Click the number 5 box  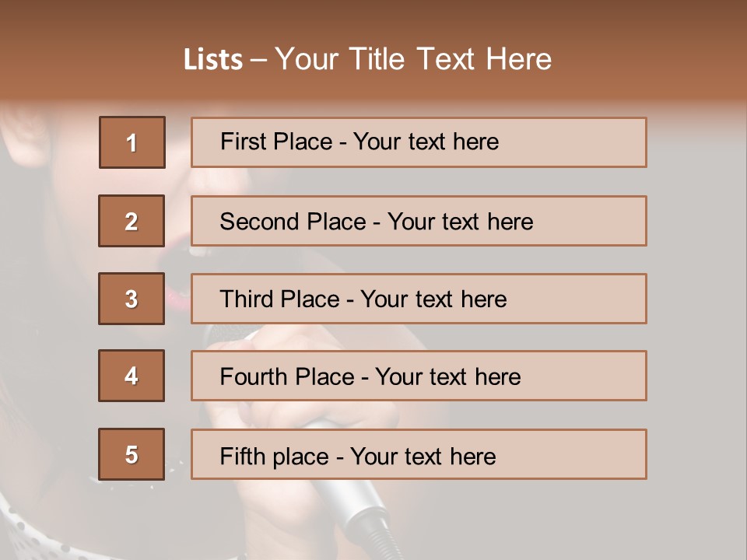point(132,454)
